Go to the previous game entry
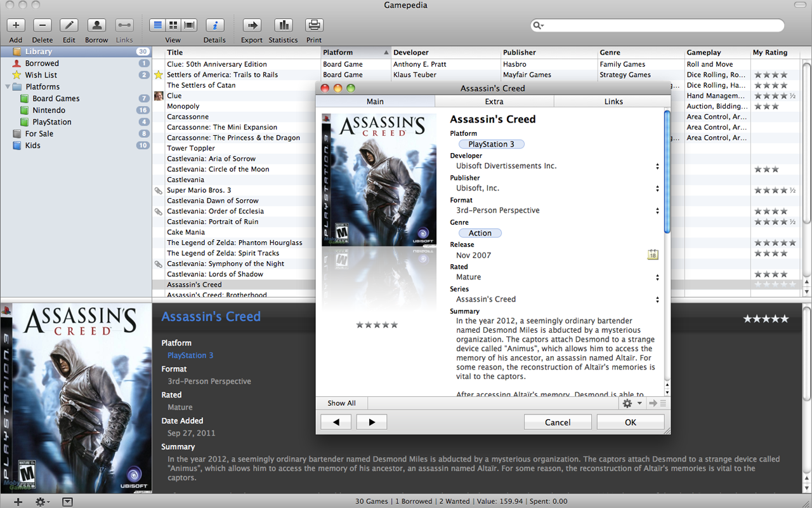This screenshot has width=812, height=508. point(336,422)
